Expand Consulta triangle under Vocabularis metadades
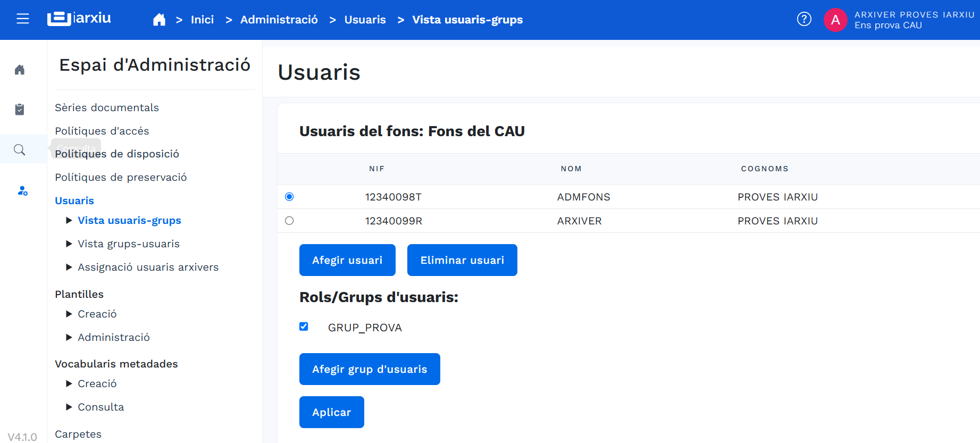The image size is (980, 443). [69, 407]
